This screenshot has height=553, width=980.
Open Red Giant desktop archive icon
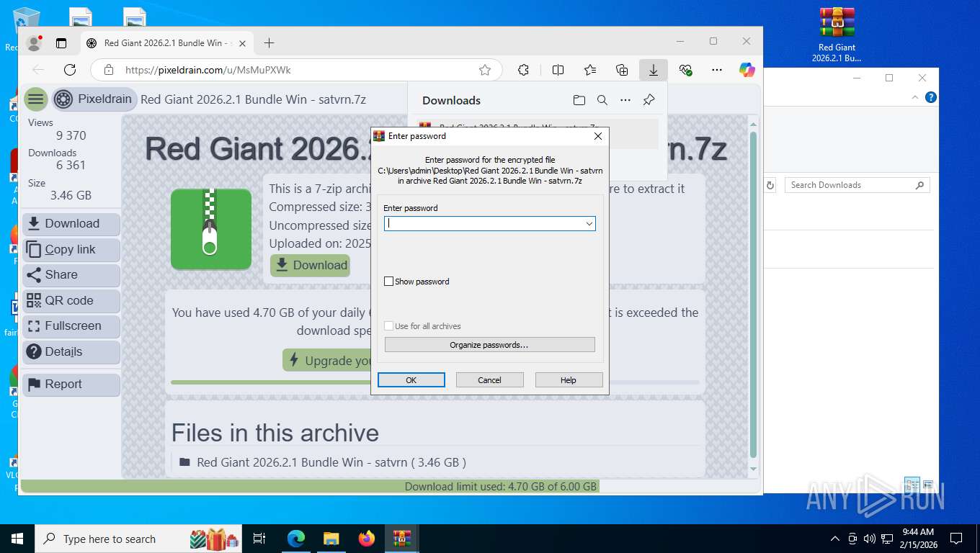click(x=837, y=34)
